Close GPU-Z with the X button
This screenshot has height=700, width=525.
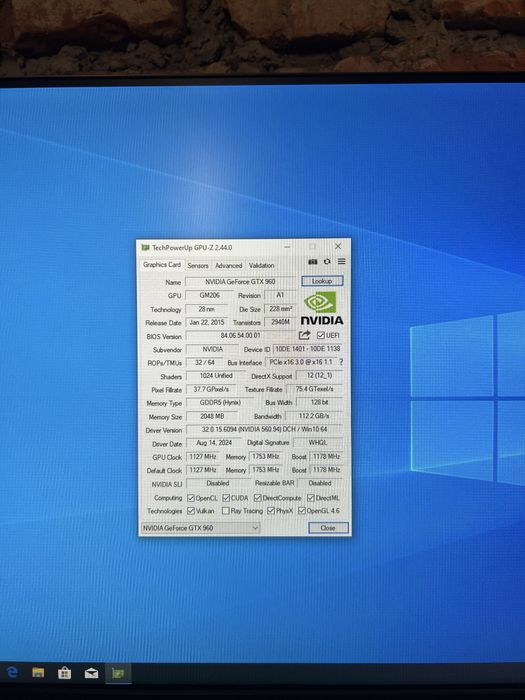click(x=338, y=246)
